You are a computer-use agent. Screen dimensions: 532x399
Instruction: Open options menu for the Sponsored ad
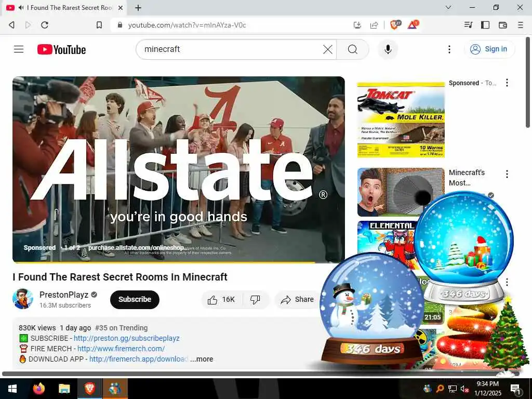pyautogui.click(x=507, y=83)
